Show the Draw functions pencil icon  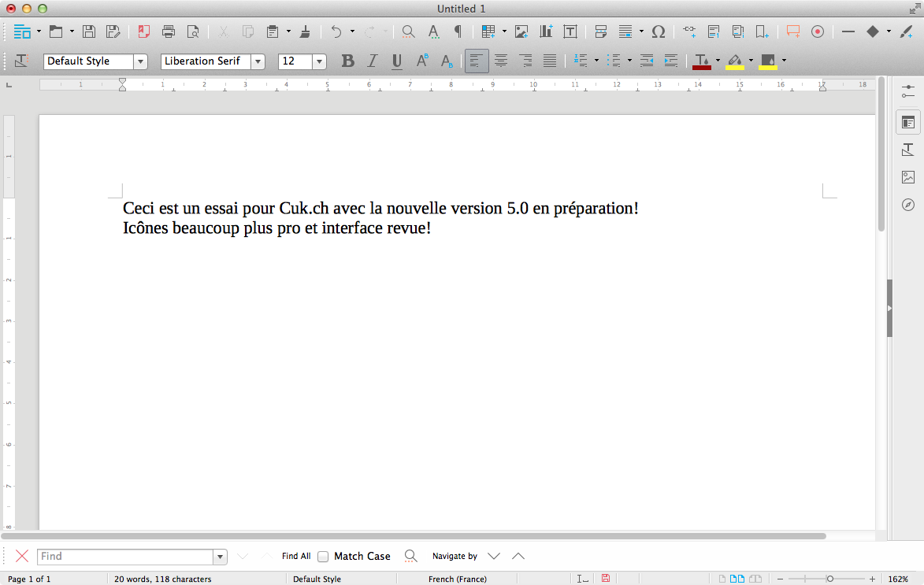point(907,31)
